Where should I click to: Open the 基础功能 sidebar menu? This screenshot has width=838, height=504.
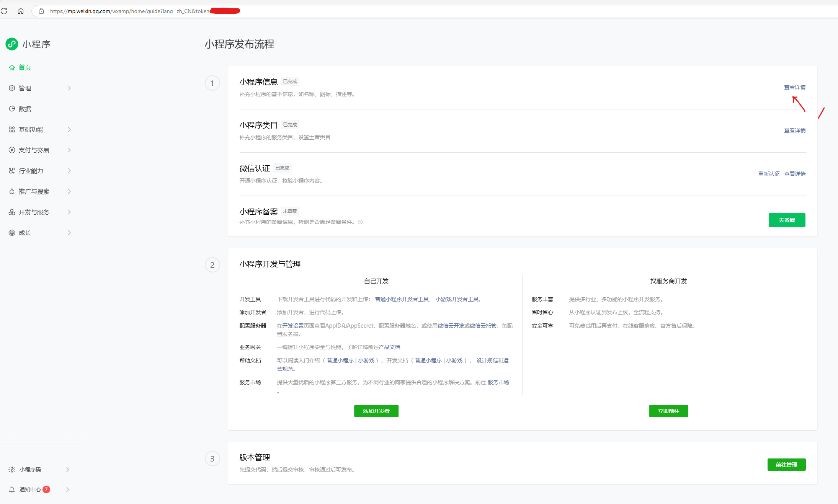point(31,129)
